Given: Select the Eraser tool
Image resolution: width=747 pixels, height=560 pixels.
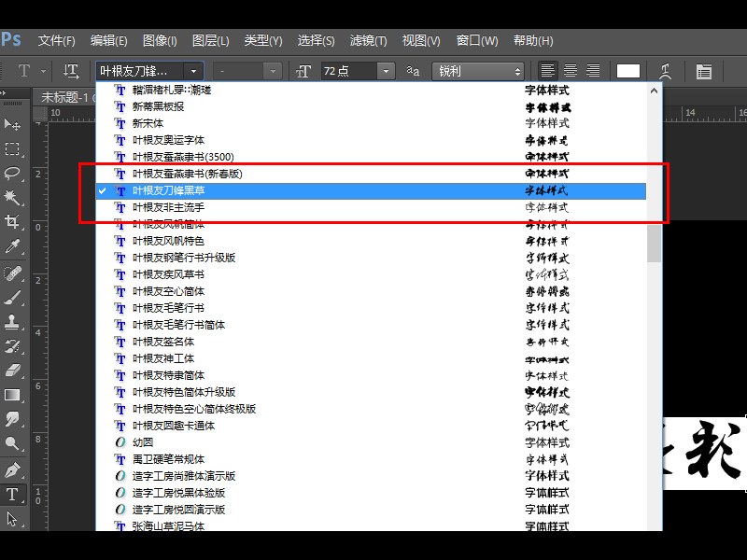Looking at the screenshot, I should (x=12, y=371).
